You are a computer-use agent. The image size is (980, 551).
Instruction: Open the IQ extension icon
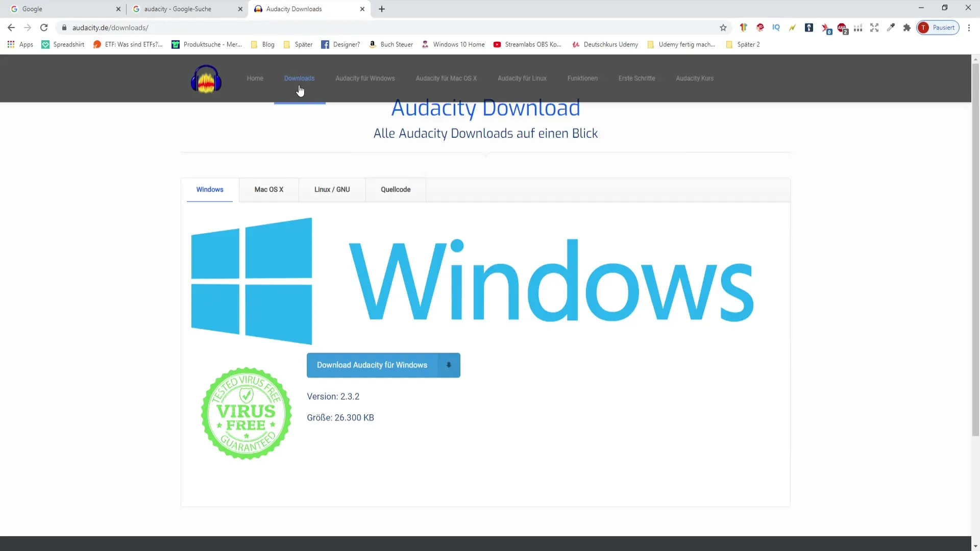[776, 28]
